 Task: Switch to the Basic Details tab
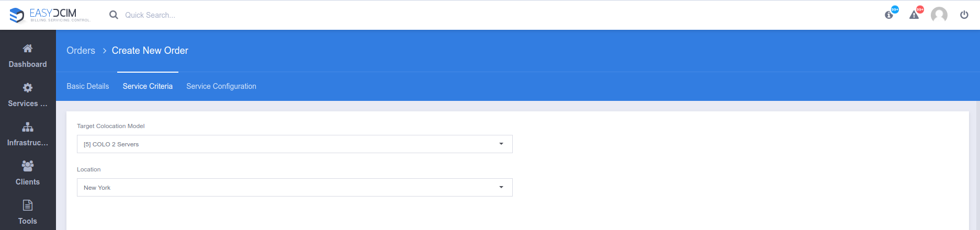88,86
